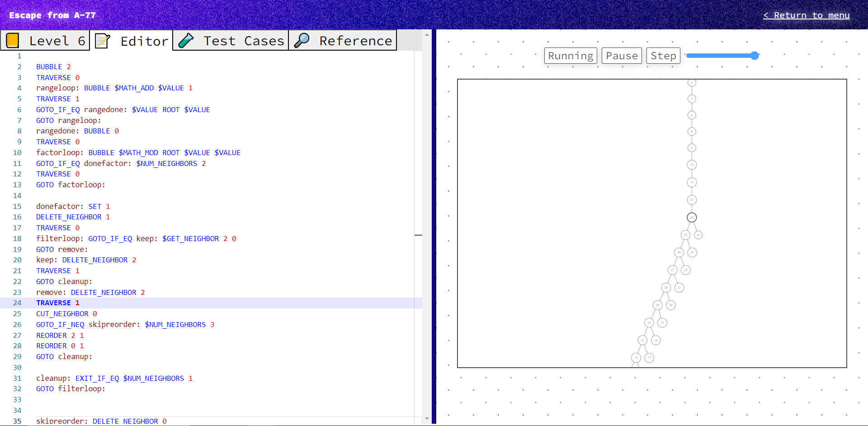
Task: Click the 'REORDER 2 1' code line
Action: [60, 336]
